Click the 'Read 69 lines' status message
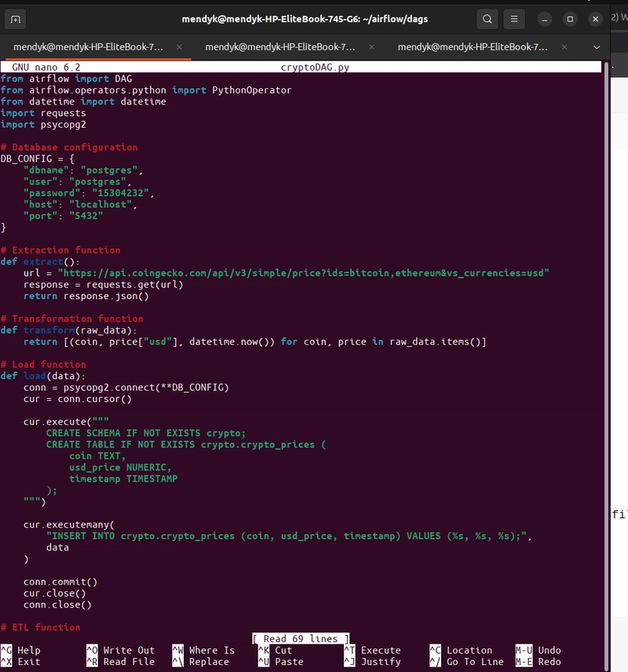The width and height of the screenshot is (628, 672). (301, 638)
